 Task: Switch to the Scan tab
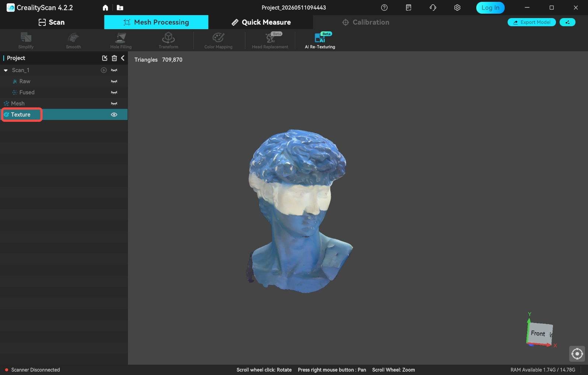pos(52,22)
